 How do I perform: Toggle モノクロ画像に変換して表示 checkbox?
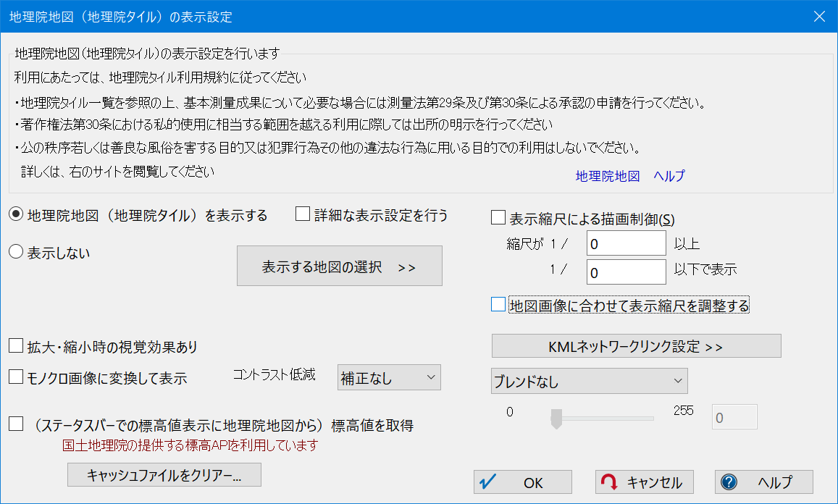click(16, 377)
